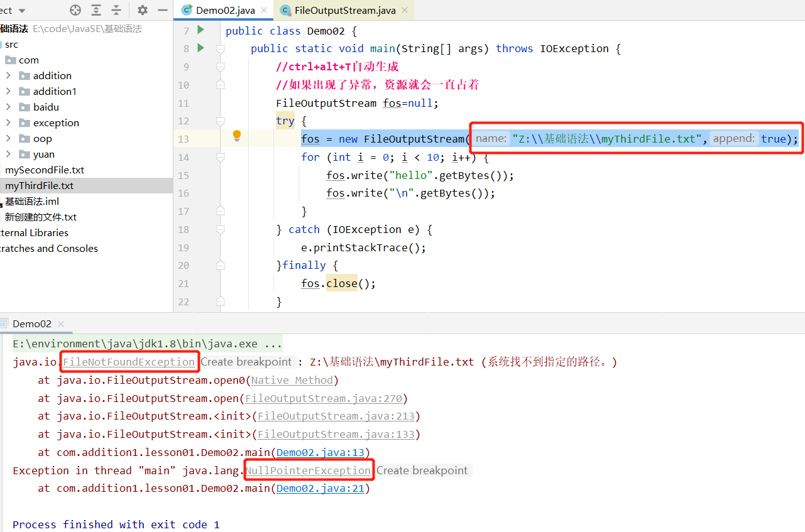This screenshot has width=805, height=532.
Task: Open FileOutputStream.java:213 stack trace link
Action: point(336,416)
